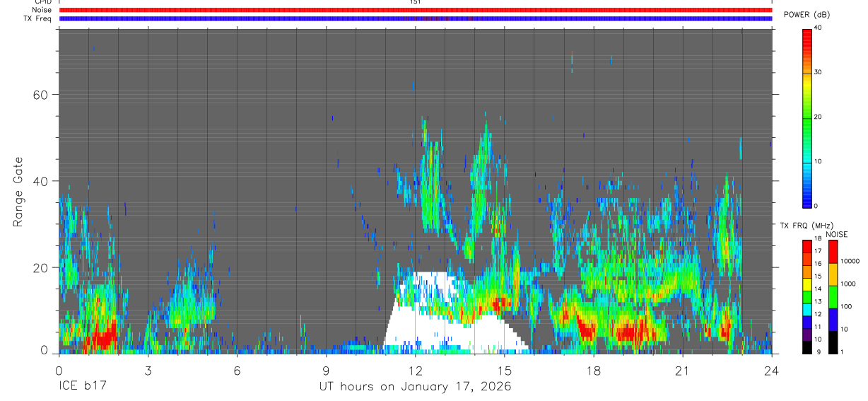Viewport: 868px width, 401px height.
Task: Select the 10 tick on the POWER scale
Action: tap(818, 161)
